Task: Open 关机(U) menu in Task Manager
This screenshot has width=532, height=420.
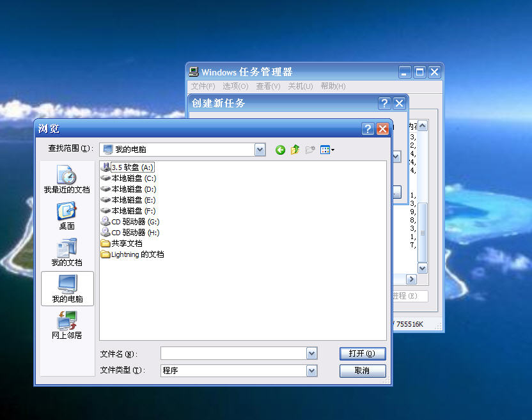Action: pyautogui.click(x=301, y=86)
